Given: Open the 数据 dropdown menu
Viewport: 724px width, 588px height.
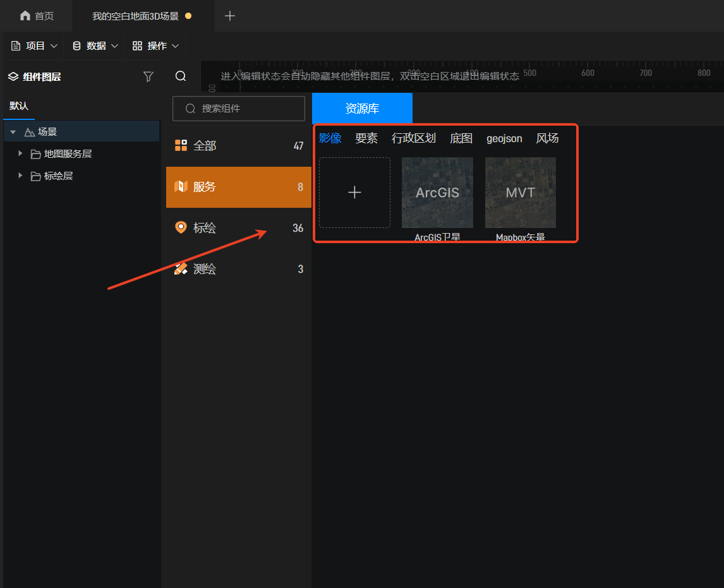Looking at the screenshot, I should 95,46.
